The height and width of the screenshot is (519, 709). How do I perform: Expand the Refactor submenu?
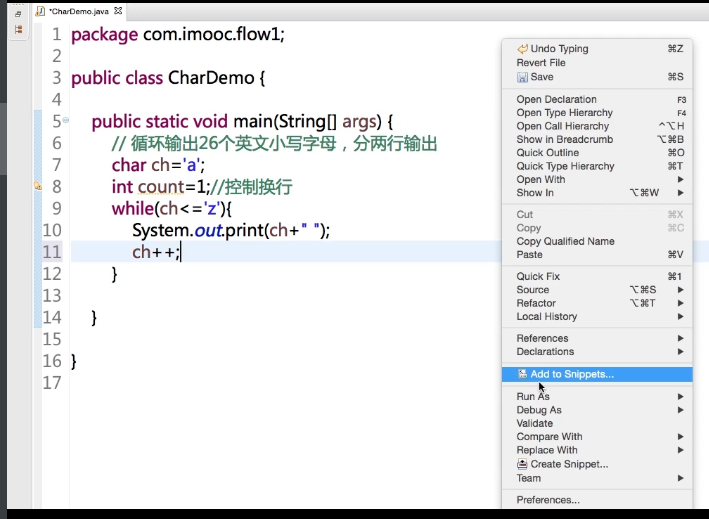pyautogui.click(x=681, y=303)
